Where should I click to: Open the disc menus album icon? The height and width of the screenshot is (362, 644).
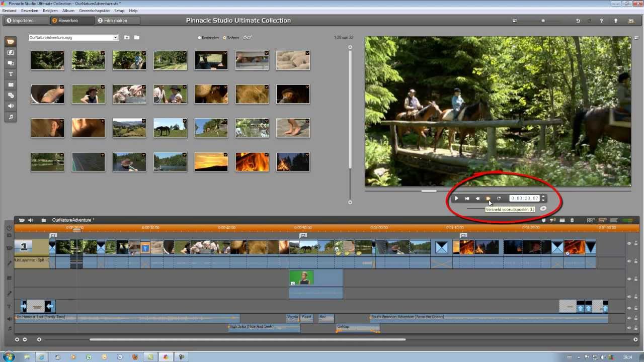point(11,96)
